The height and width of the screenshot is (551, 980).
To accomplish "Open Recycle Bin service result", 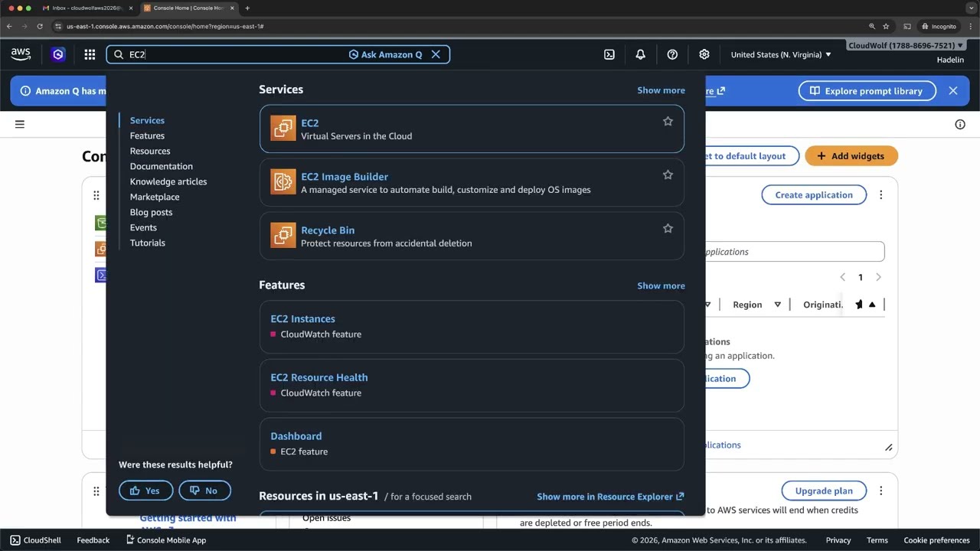I will click(x=472, y=236).
